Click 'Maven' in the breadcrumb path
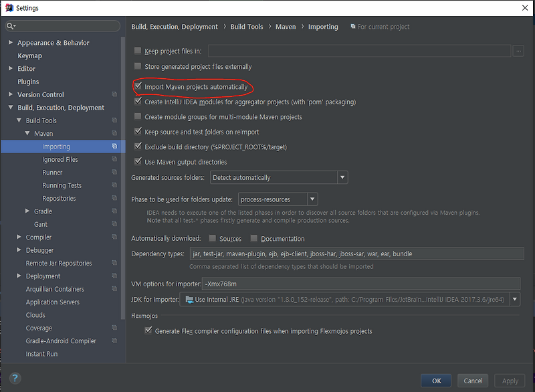This screenshot has height=392, width=535. (284, 27)
